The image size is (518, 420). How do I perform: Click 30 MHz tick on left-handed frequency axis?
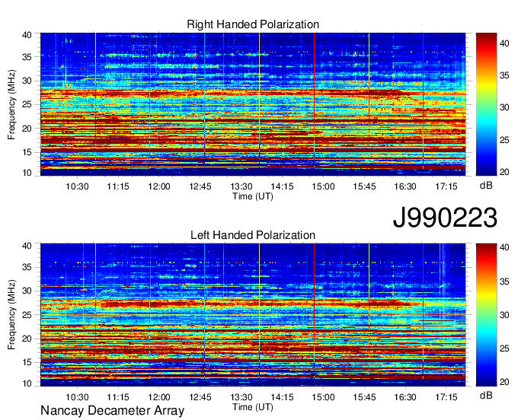coord(27,291)
